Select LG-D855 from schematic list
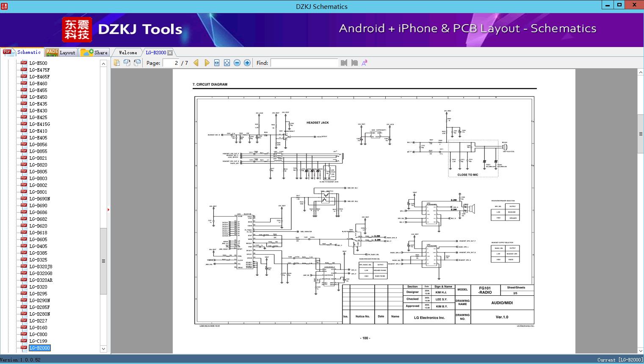The image size is (644, 364). tap(38, 151)
